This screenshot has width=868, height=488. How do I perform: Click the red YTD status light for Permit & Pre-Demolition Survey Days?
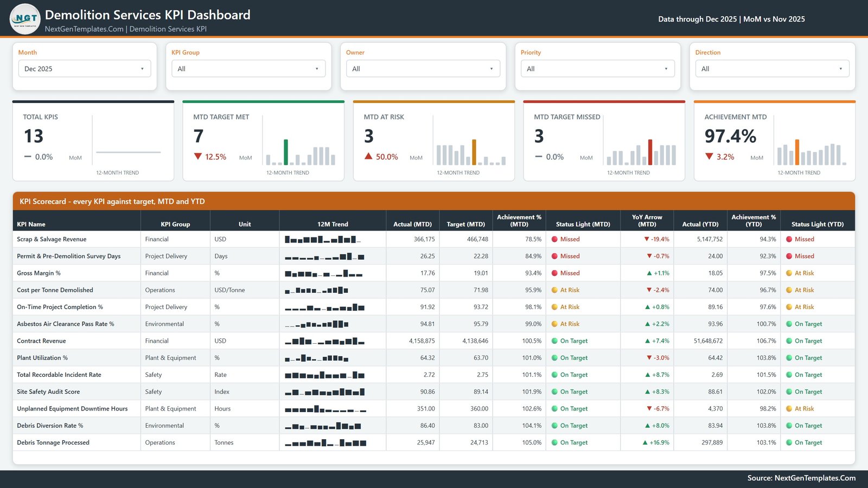[x=789, y=256]
